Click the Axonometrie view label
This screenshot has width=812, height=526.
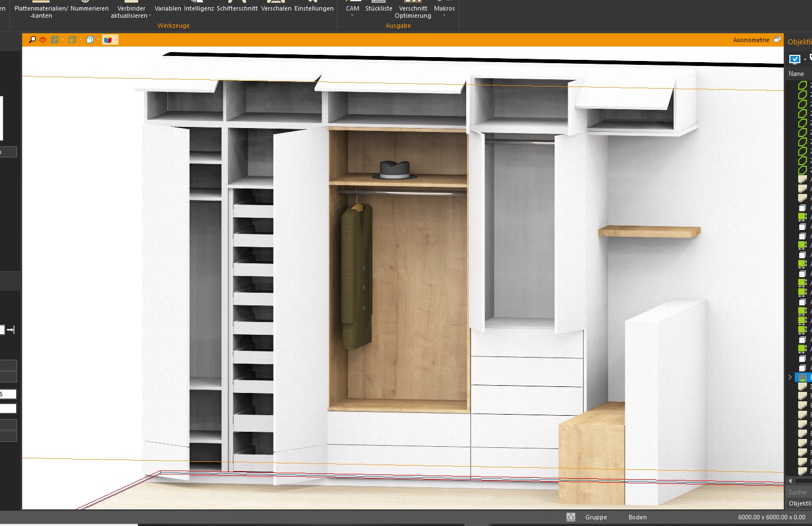[x=751, y=40]
